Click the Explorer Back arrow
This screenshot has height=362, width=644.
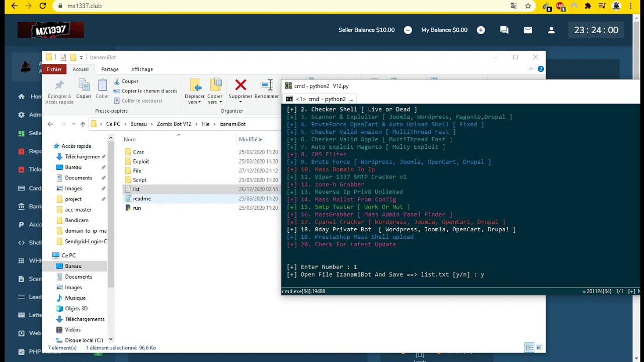tap(50, 124)
